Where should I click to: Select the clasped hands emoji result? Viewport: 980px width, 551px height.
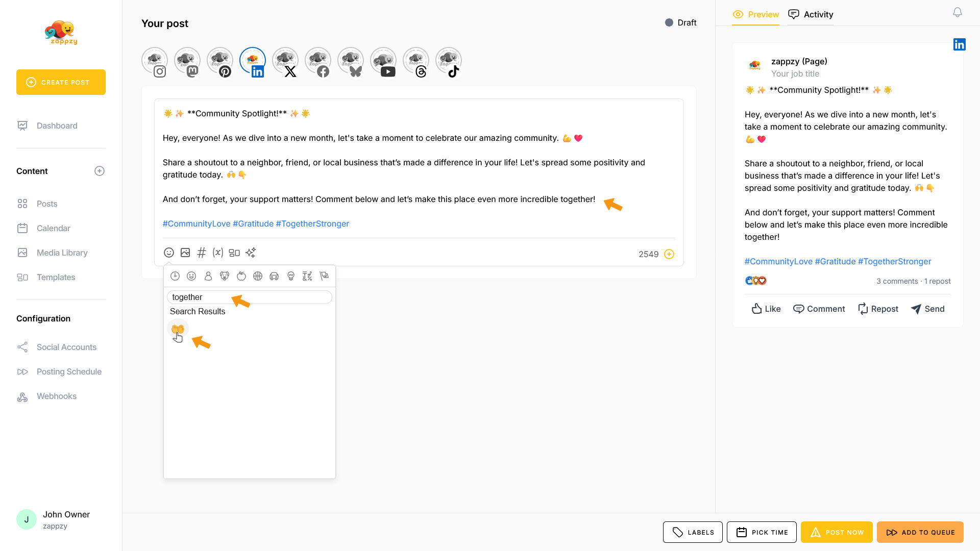pyautogui.click(x=178, y=329)
